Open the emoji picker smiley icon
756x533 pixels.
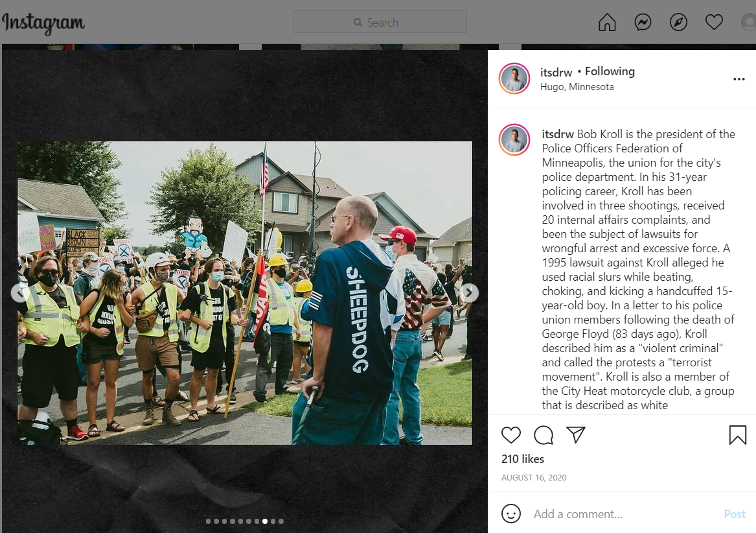tap(511, 514)
